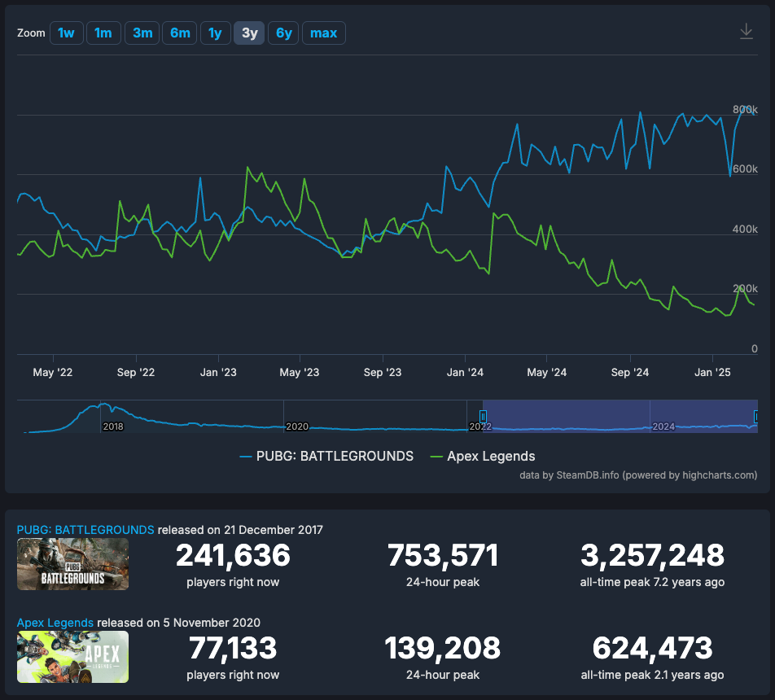
Task: Click 'all-time peak 2.1 years ago' caption
Action: 652,675
